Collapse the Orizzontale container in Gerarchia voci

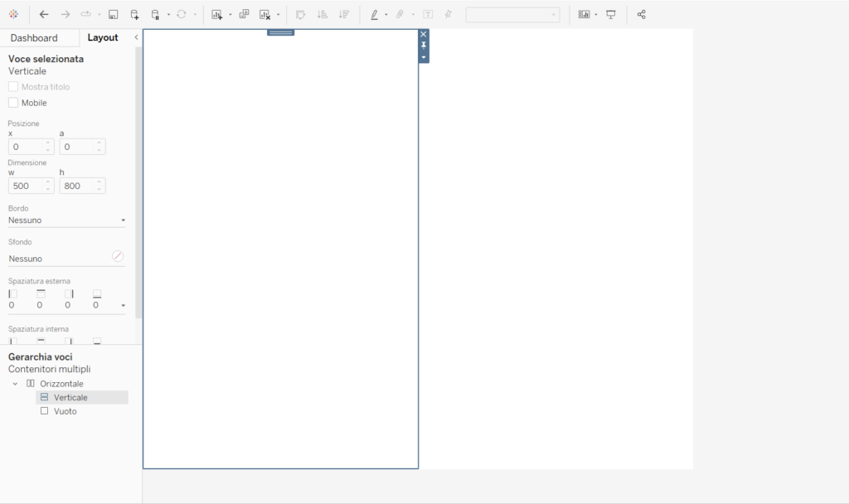coord(14,383)
